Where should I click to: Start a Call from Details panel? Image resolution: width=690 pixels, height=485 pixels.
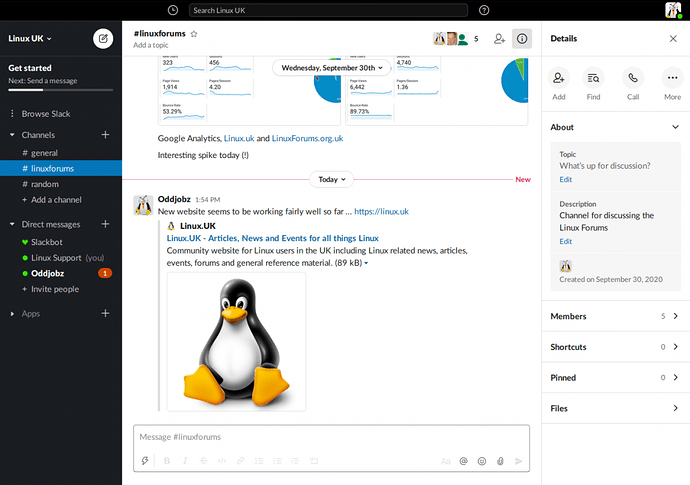click(633, 78)
